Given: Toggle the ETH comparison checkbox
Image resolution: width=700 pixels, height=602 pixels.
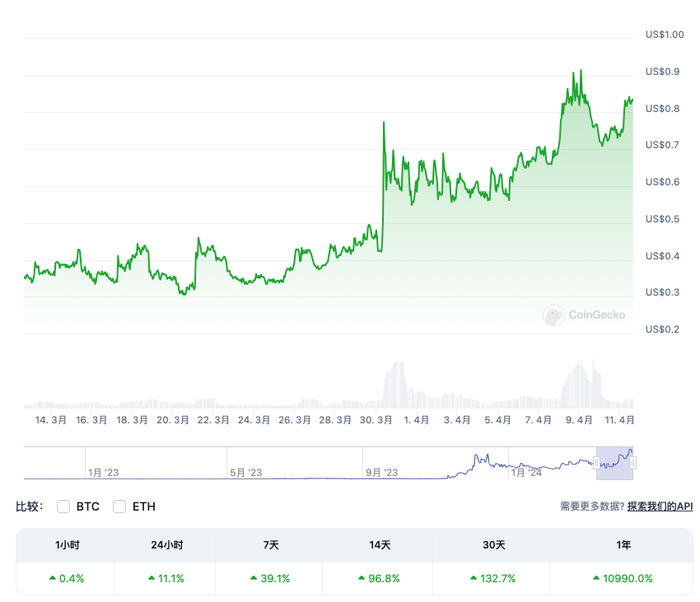Looking at the screenshot, I should (119, 506).
